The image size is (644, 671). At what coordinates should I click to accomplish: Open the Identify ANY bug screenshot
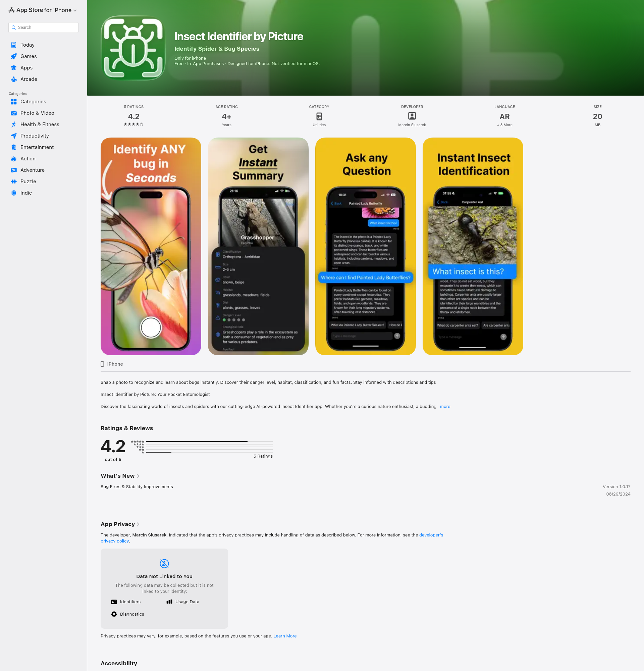point(151,246)
